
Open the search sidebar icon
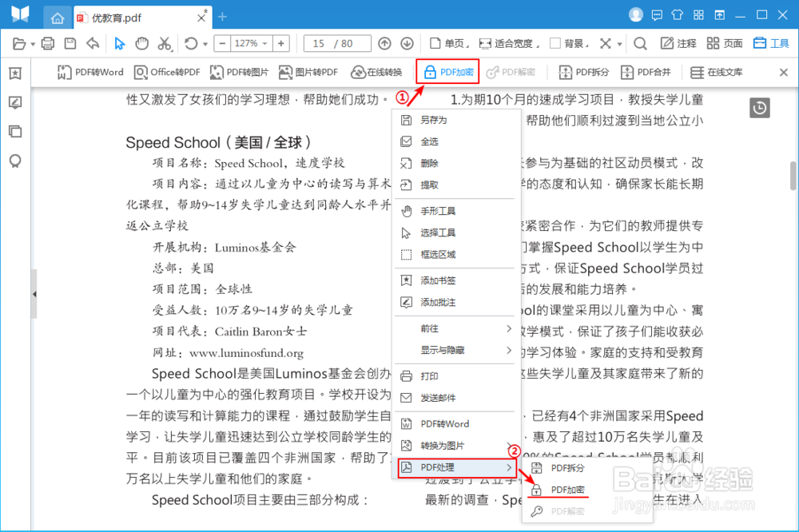(15, 161)
